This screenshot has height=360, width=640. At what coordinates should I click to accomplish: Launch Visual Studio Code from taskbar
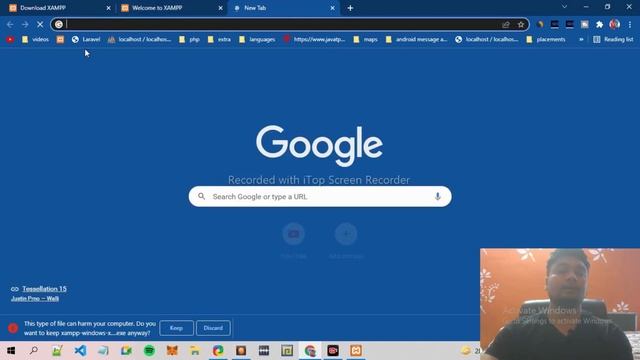pyautogui.click(x=80, y=351)
